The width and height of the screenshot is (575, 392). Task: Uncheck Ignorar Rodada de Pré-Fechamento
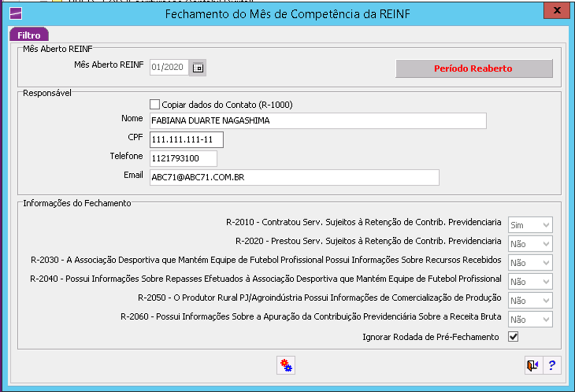click(x=512, y=336)
